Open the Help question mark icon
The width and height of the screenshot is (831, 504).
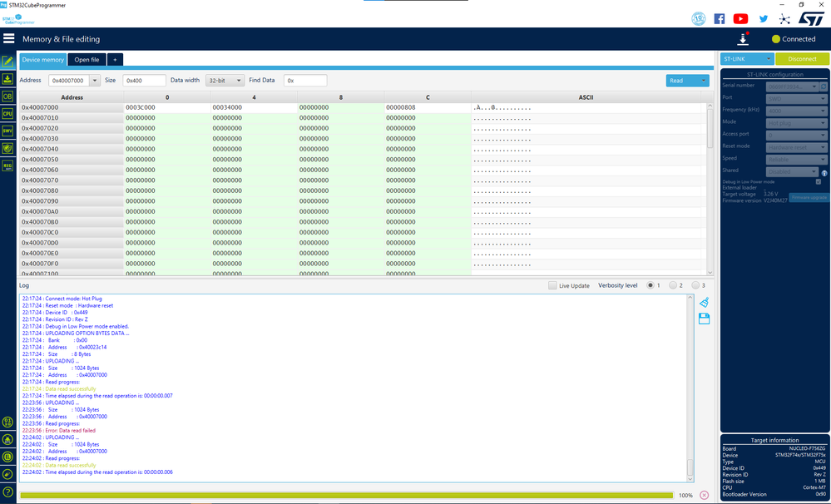coord(7,492)
